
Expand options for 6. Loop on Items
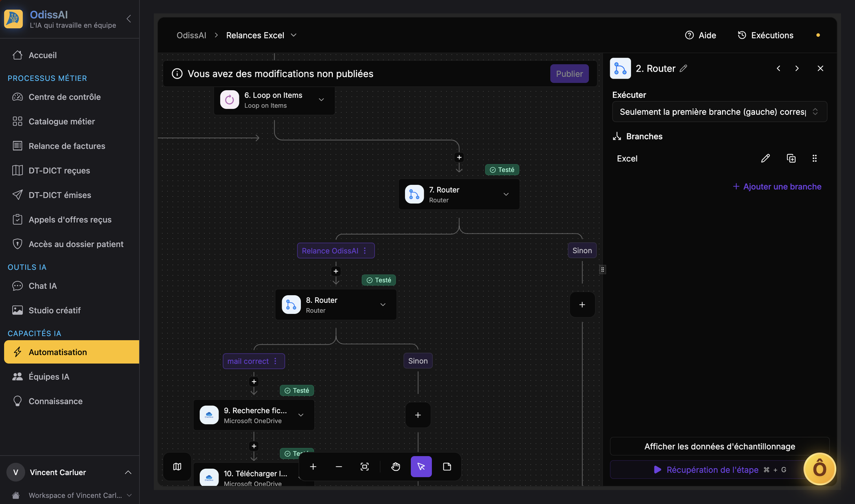pyautogui.click(x=321, y=100)
